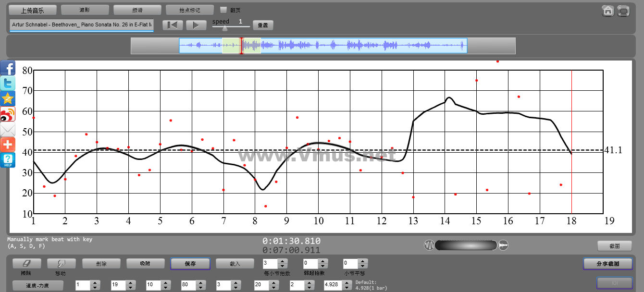Click the orange plus share icon
644x292 pixels.
[x=8, y=145]
